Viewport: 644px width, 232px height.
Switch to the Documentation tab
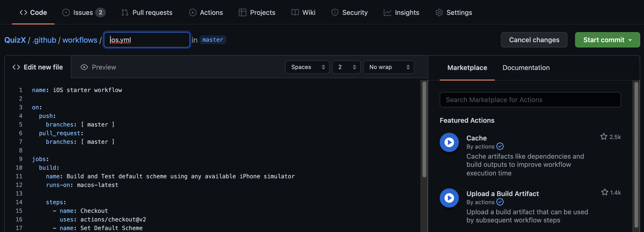(x=526, y=67)
